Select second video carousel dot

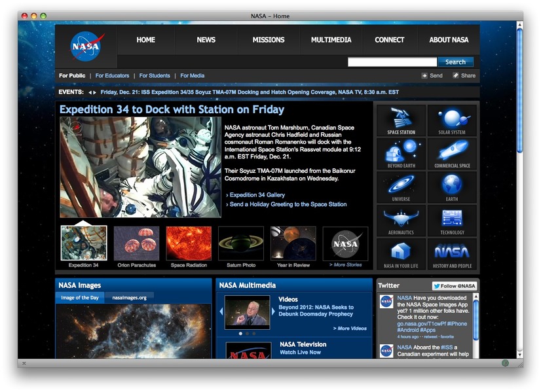[x=247, y=334]
